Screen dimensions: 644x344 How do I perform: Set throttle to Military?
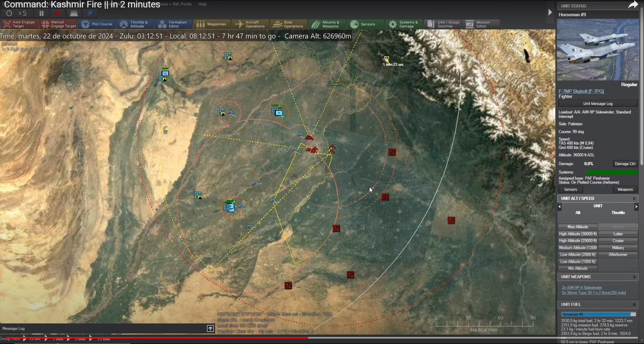click(x=618, y=248)
